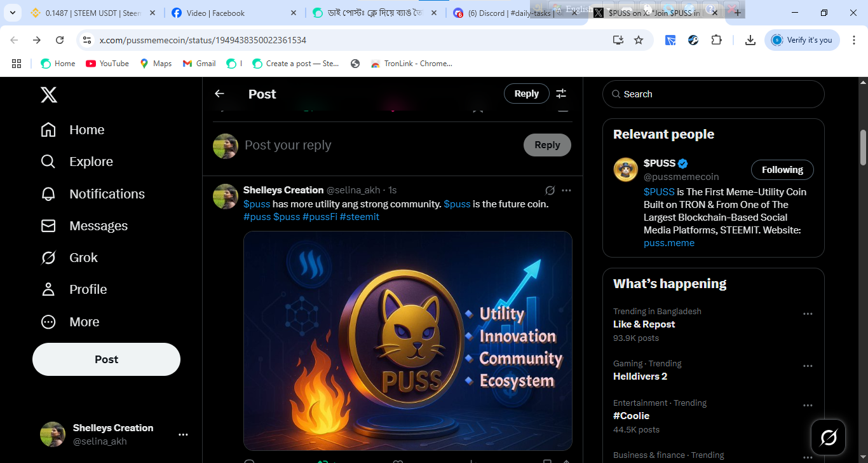Open the PUSS coin image in the reply
The image size is (868, 463).
(408, 341)
